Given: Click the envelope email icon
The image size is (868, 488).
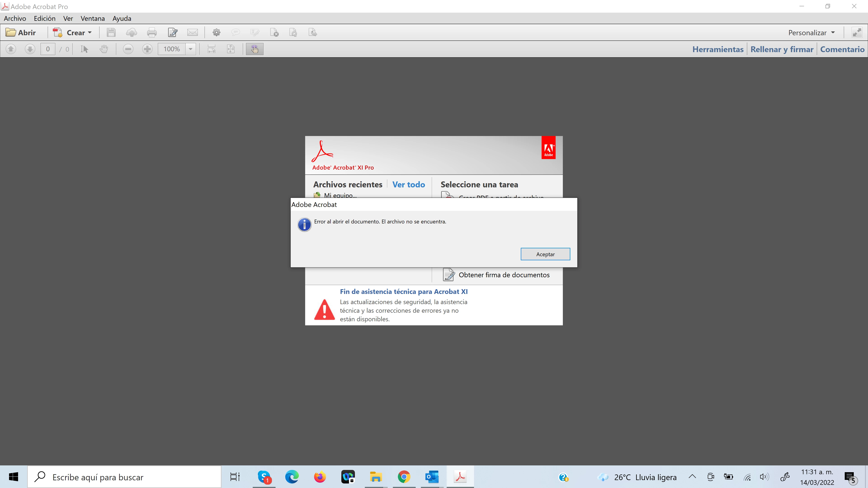Looking at the screenshot, I should (x=192, y=33).
